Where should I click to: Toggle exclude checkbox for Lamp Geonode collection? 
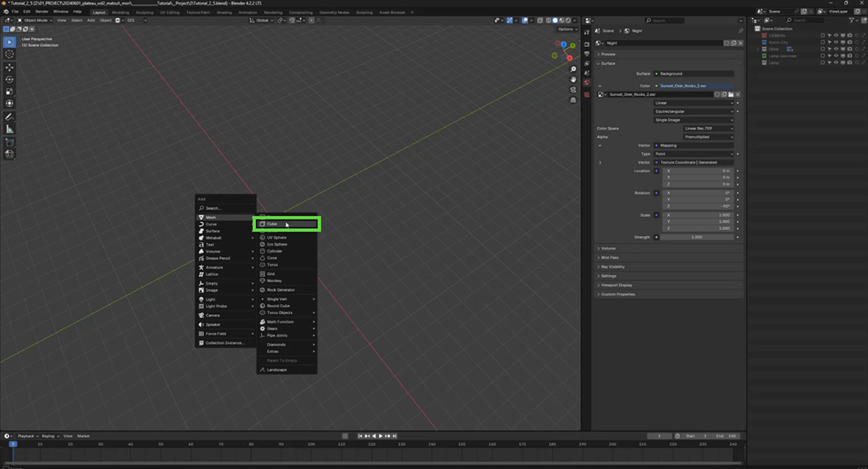pyautogui.click(x=822, y=56)
